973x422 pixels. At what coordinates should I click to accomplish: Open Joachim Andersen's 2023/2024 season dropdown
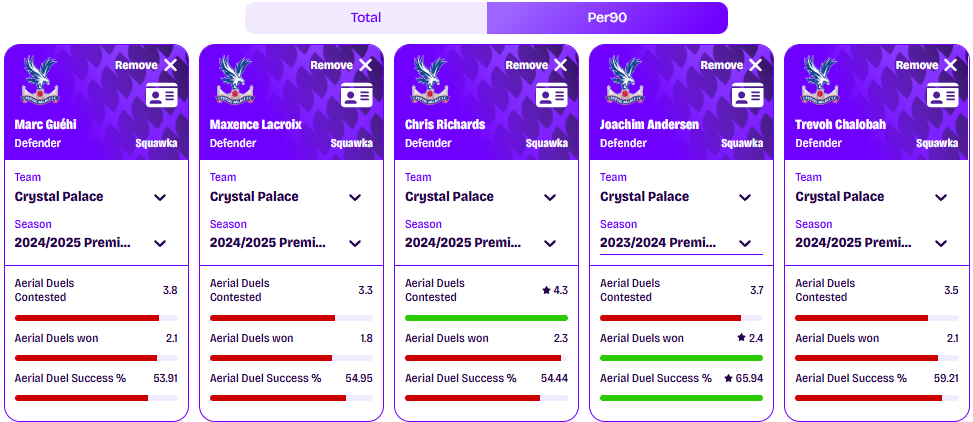click(681, 243)
